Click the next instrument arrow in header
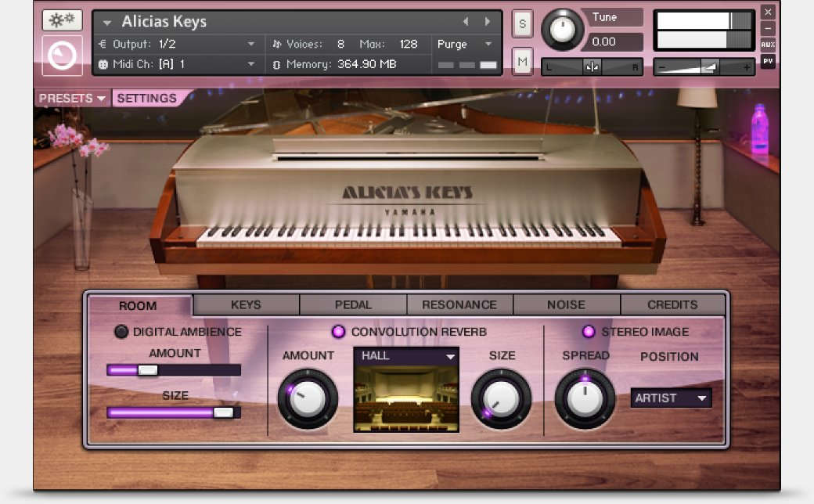The width and height of the screenshot is (814, 504). pos(487,22)
